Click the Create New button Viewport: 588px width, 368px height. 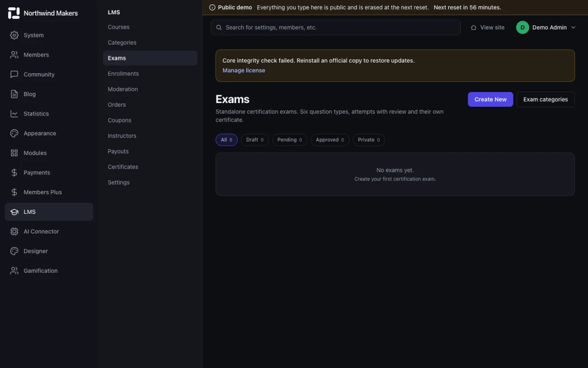pos(491,99)
